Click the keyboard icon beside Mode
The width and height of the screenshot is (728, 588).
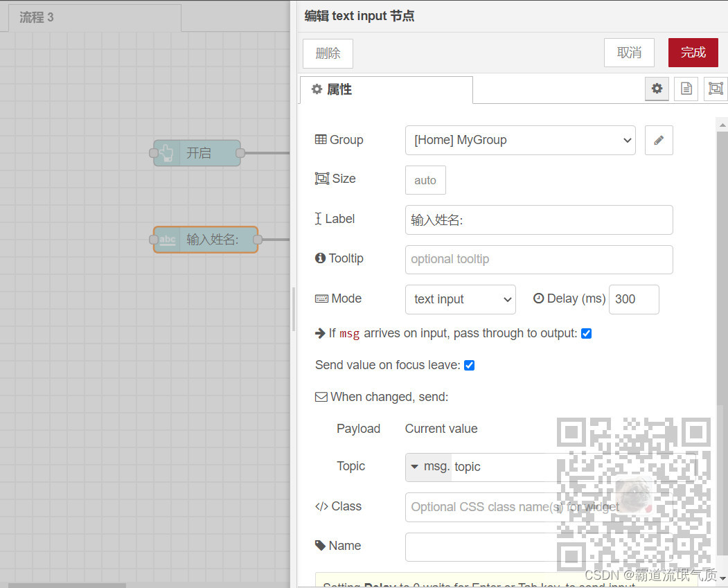click(320, 299)
